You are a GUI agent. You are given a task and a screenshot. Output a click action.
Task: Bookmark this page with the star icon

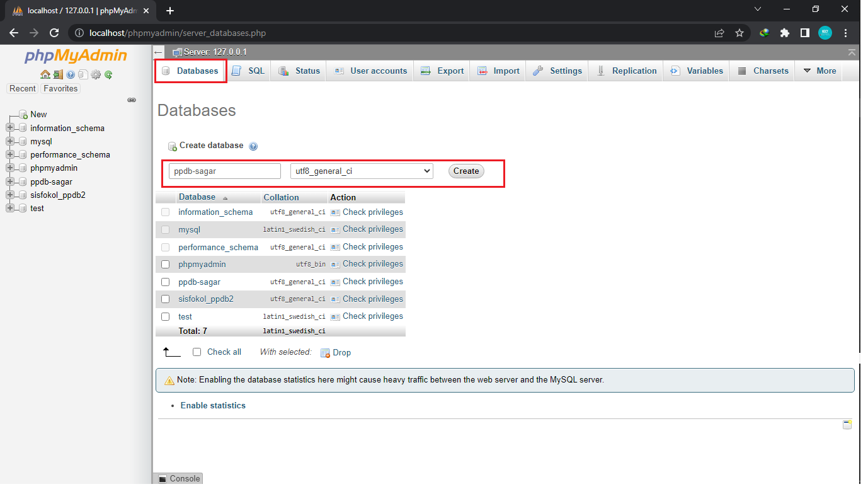point(740,33)
